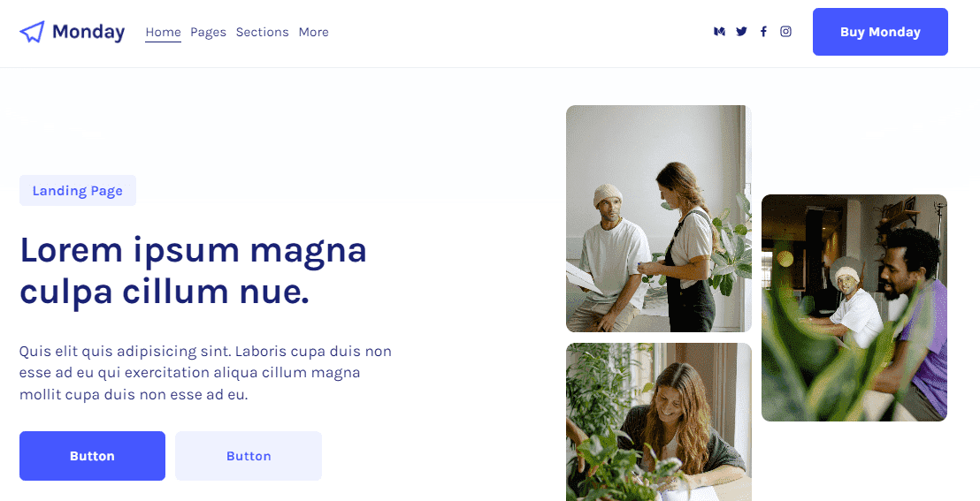This screenshot has width=980, height=501.
Task: Open the Medium social icon link
Action: [719, 32]
